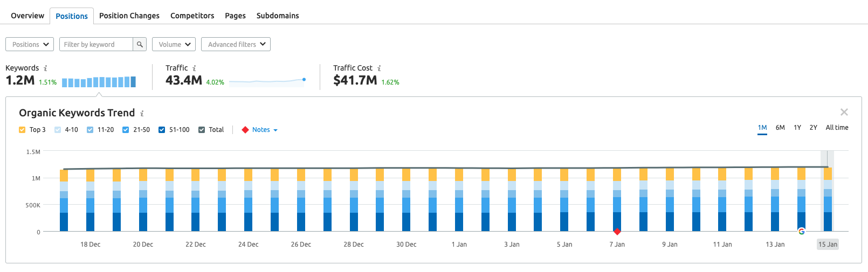Viewport: 868px width, 272px height.
Task: Open the Volume filter dropdown
Action: (174, 44)
